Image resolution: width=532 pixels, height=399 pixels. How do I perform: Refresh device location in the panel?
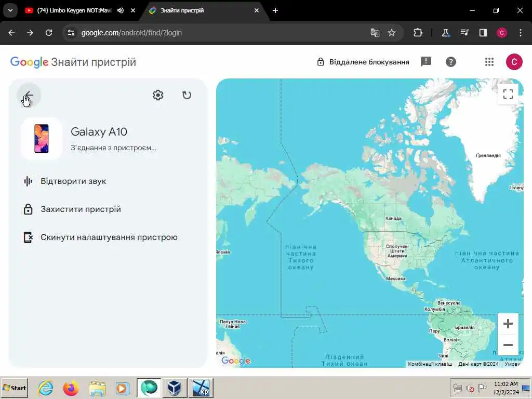[x=187, y=96]
